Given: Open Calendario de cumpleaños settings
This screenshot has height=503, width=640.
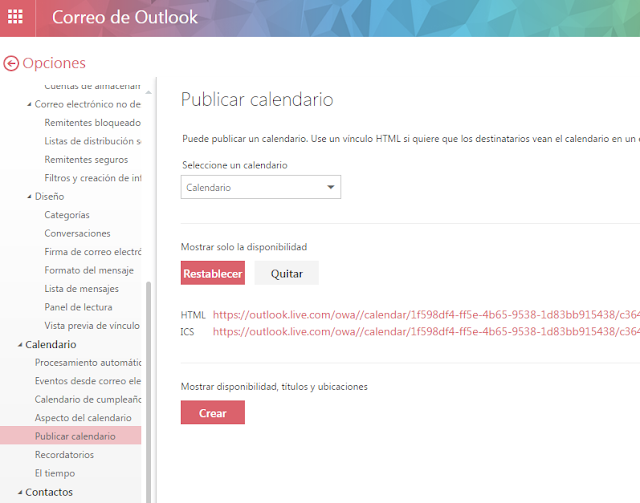Looking at the screenshot, I should click(88, 399).
